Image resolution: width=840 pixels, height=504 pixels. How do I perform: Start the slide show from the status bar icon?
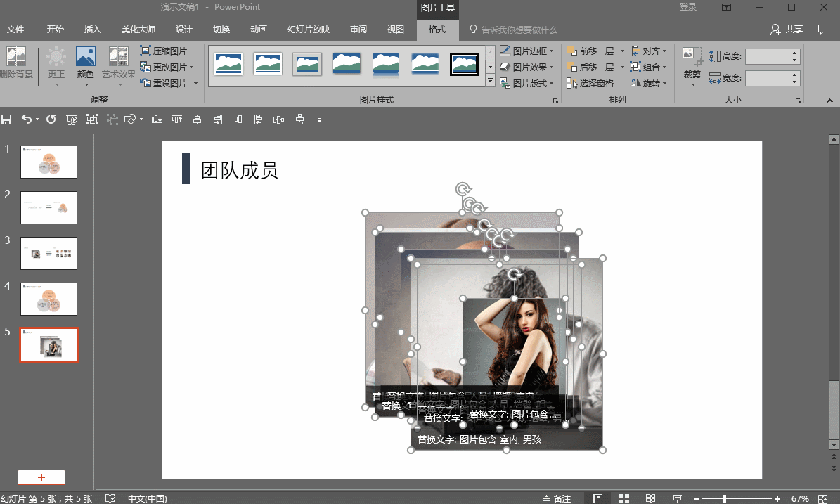click(x=677, y=498)
